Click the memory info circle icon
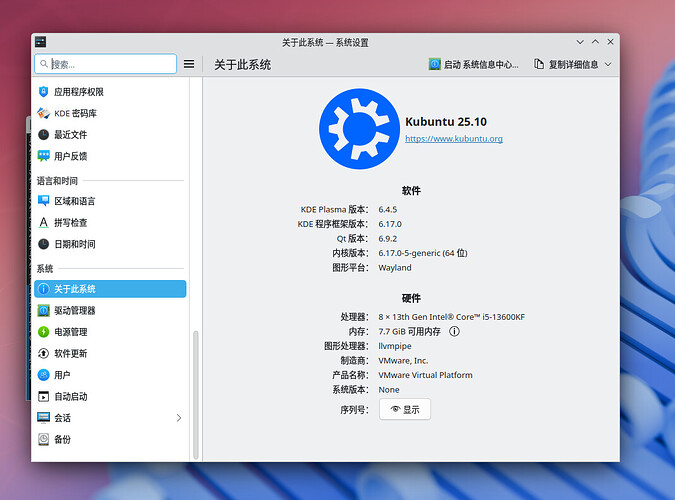This screenshot has height=500, width=675. click(x=454, y=331)
